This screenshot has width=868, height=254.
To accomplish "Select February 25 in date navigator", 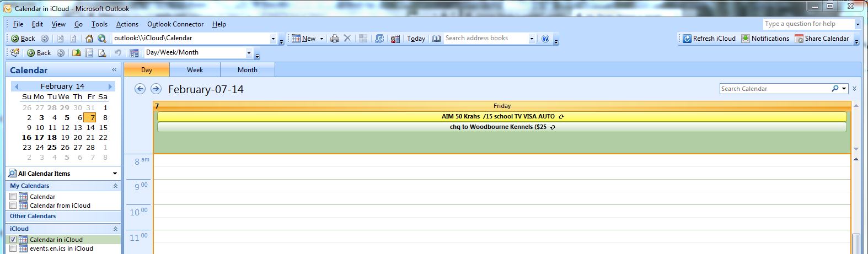I will [52, 148].
